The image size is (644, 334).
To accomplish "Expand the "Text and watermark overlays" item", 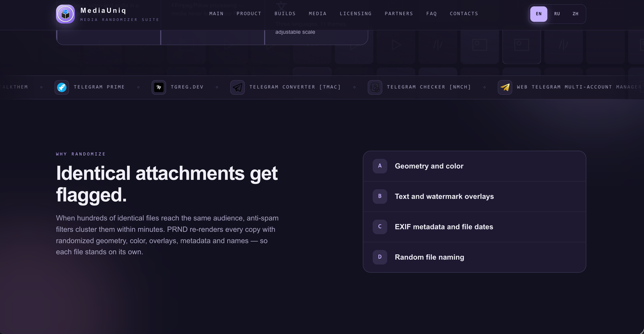I will tap(475, 196).
